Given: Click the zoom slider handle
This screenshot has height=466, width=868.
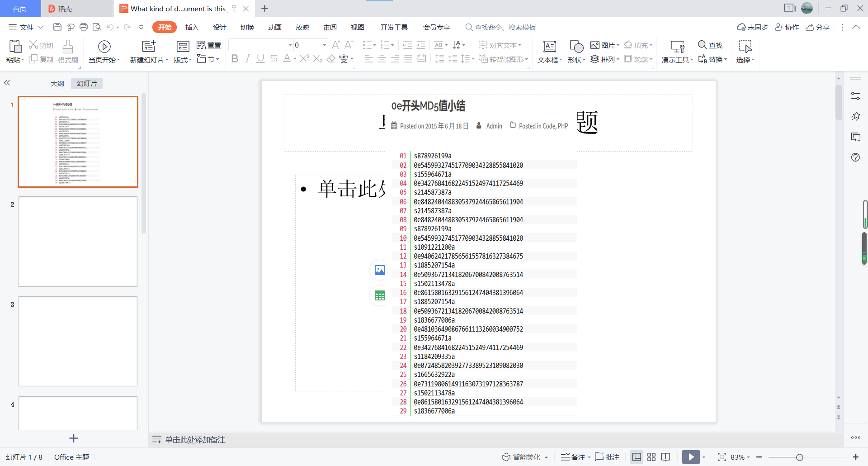Looking at the screenshot, I should click(799, 457).
